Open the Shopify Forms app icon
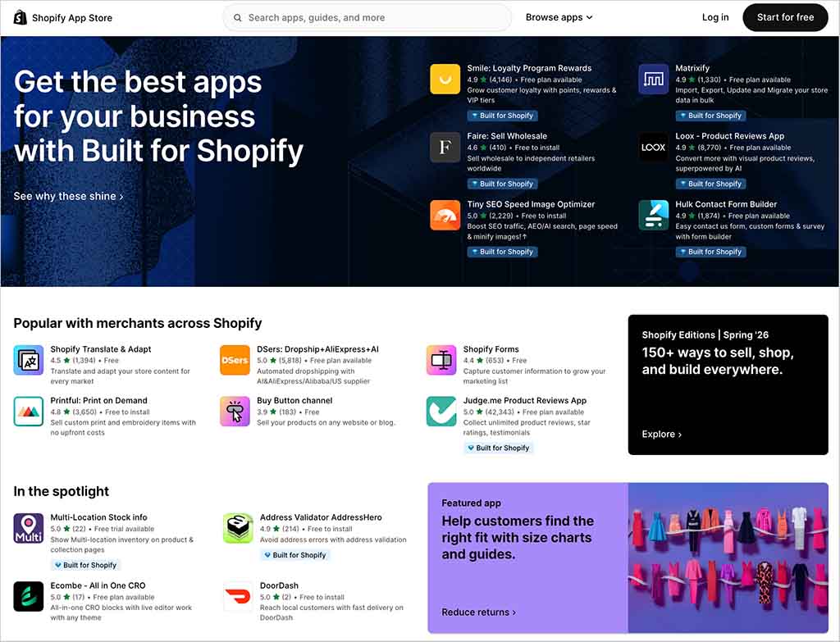This screenshot has width=840, height=642. [441, 360]
